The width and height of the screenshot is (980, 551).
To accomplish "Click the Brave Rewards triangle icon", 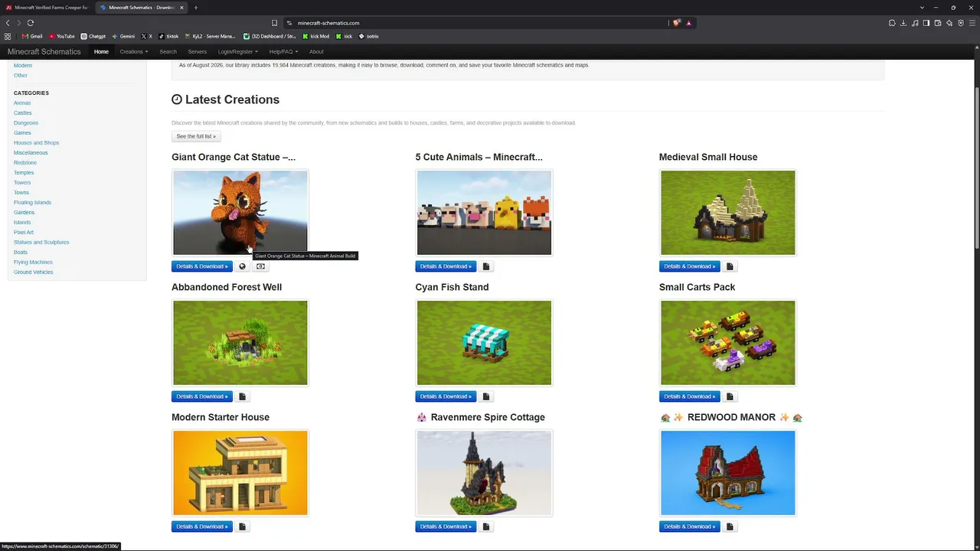I will pyautogui.click(x=688, y=23).
